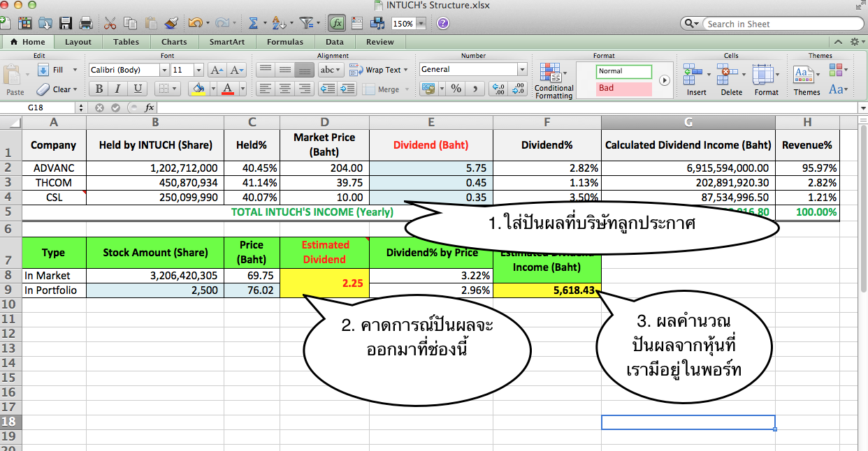Toggle Bold formatting

[x=99, y=89]
